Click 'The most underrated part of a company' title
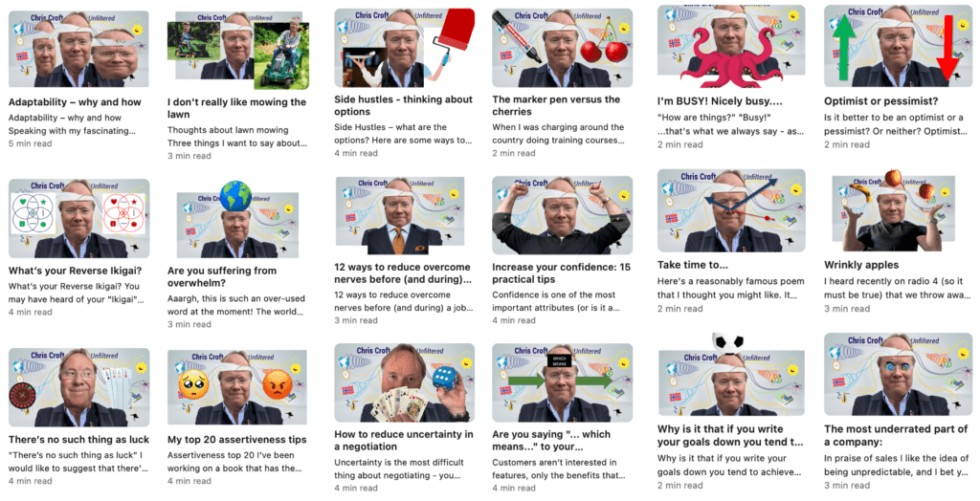This screenshot has height=501, width=980. (x=896, y=435)
